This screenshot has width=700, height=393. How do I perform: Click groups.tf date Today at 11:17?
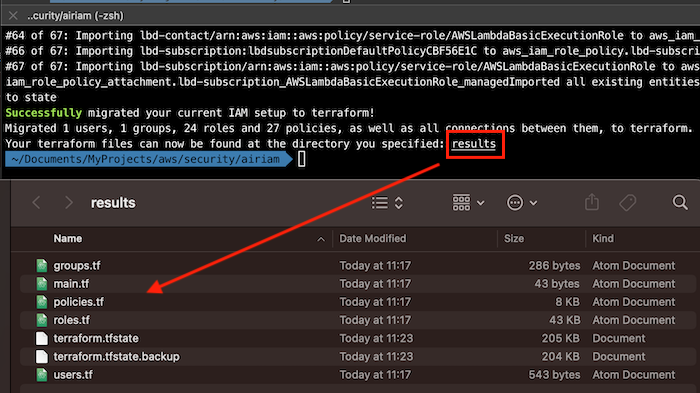pos(375,265)
